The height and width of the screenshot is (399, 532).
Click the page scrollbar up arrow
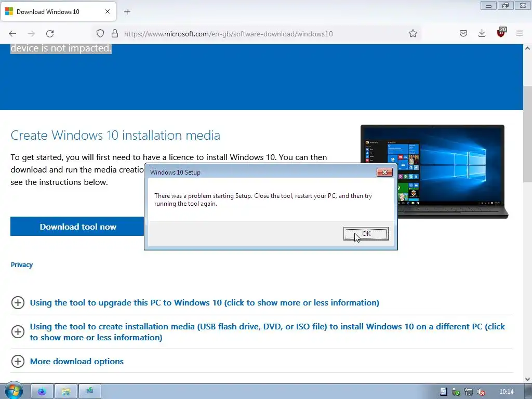coord(528,48)
